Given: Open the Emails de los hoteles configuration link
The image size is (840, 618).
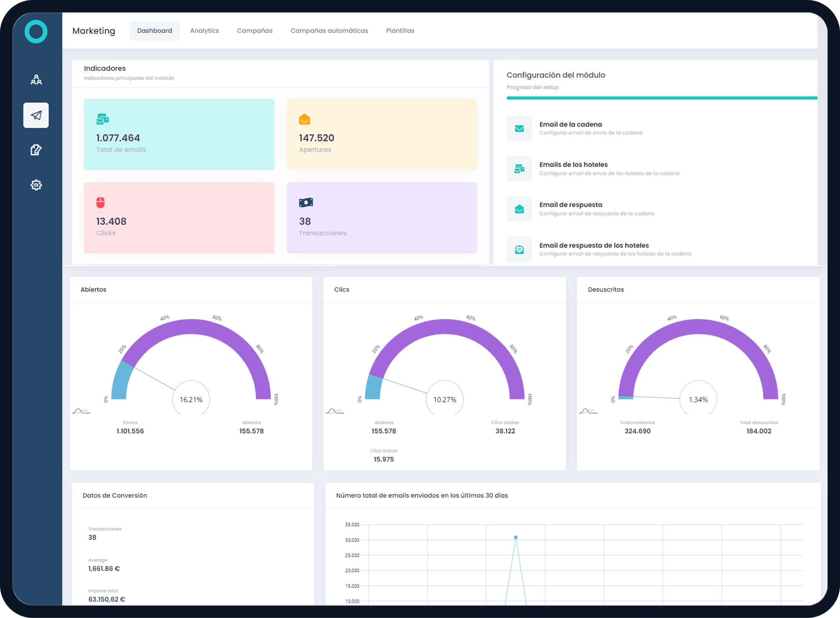Looking at the screenshot, I should click(573, 165).
